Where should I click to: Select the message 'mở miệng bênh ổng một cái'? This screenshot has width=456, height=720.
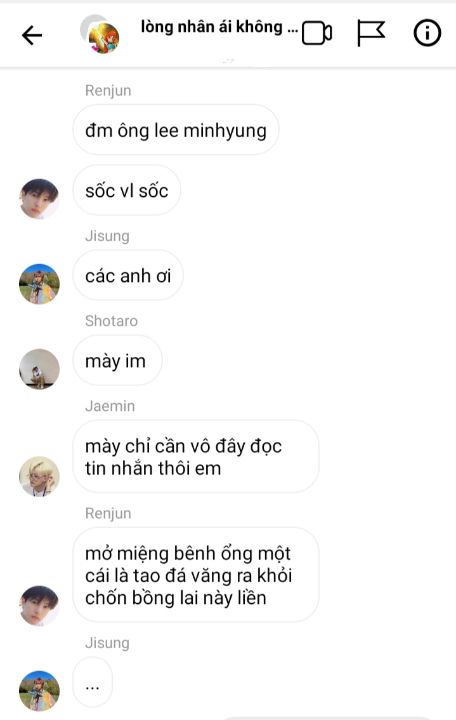point(196,575)
